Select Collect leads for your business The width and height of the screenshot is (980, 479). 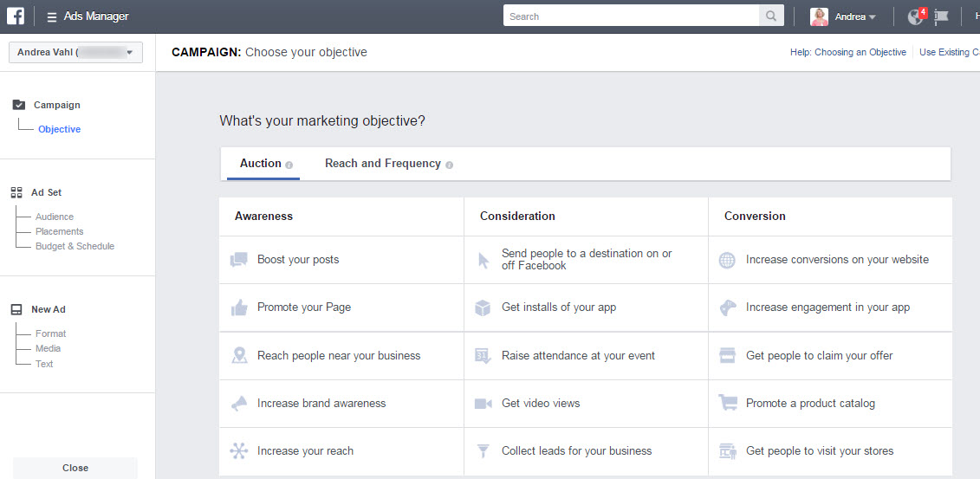pos(576,451)
